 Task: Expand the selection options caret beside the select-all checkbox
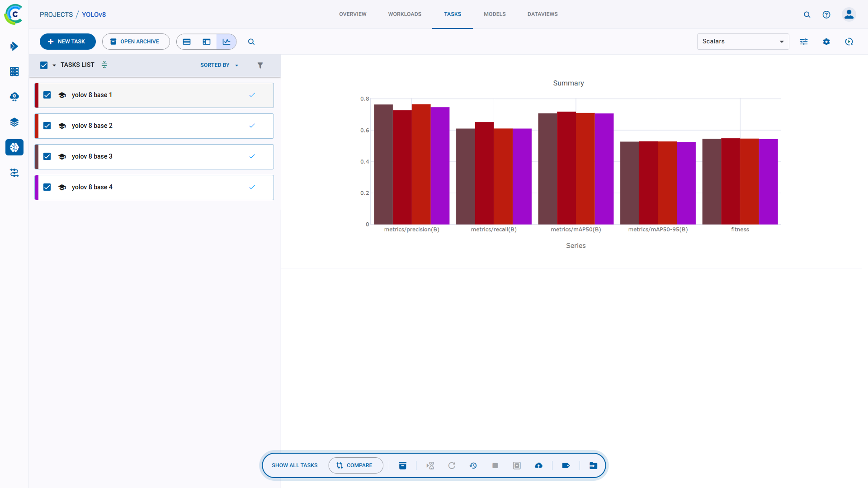(x=54, y=65)
